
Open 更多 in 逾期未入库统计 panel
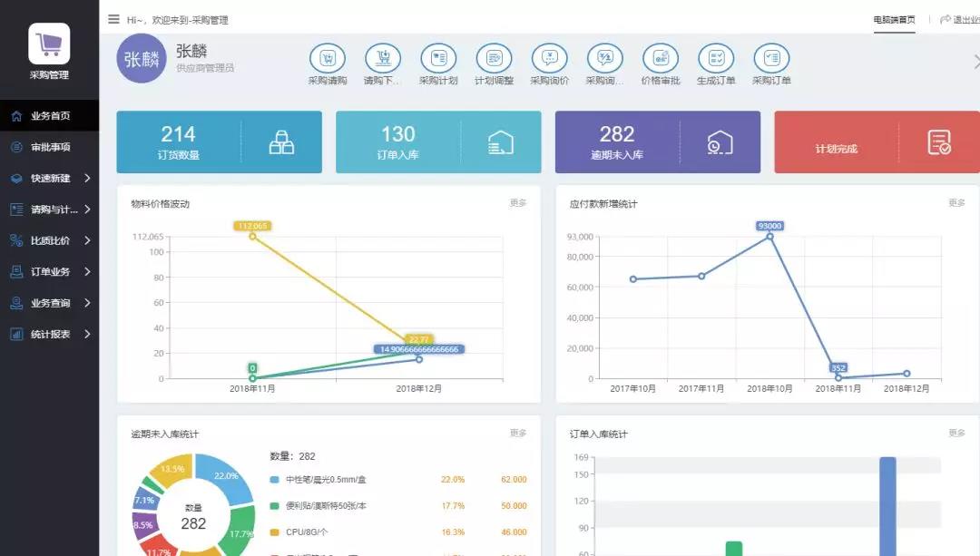coord(518,433)
